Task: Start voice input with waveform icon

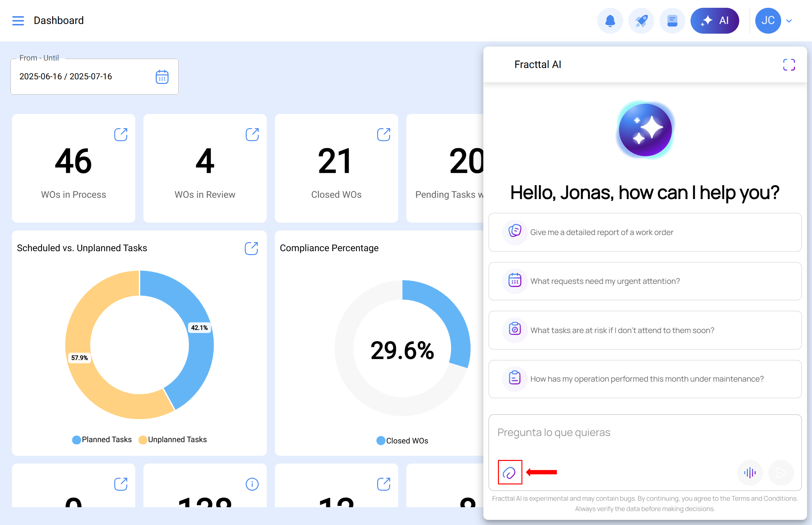Action: [x=750, y=473]
